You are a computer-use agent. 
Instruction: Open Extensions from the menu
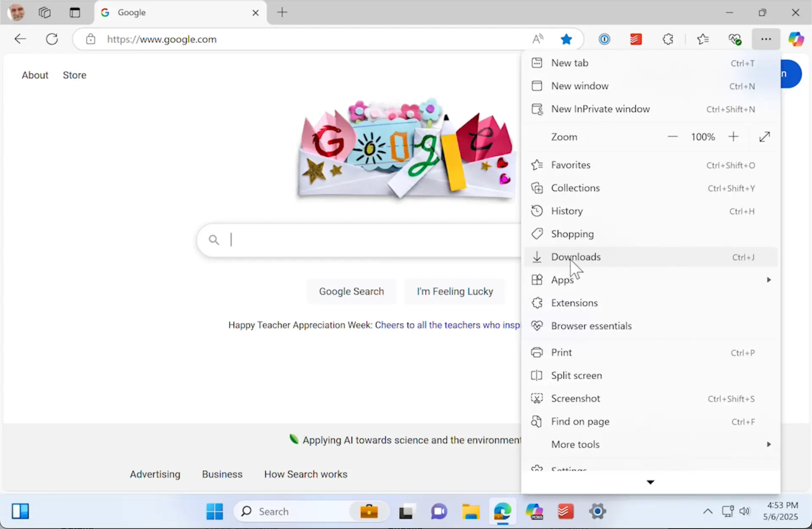650,303
